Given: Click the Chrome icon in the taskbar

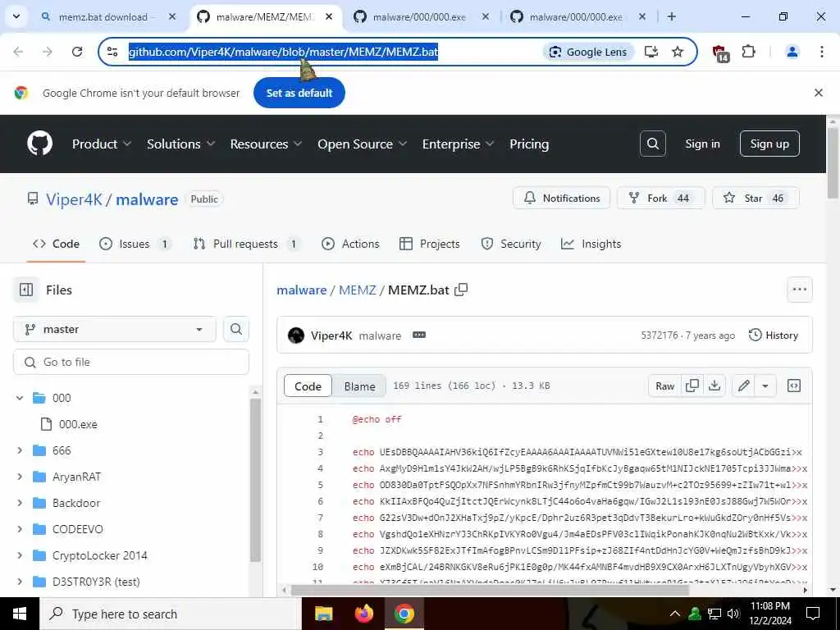Looking at the screenshot, I should (x=404, y=614).
